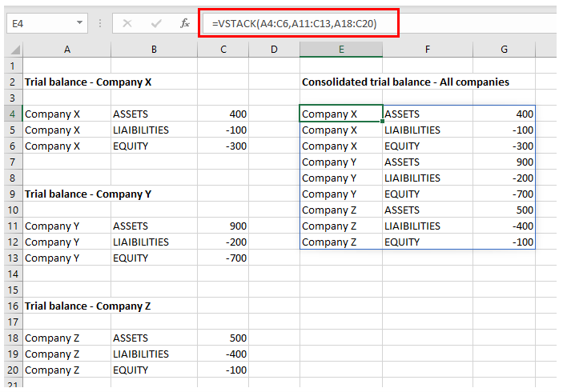
Task: Select column F header
Action: [x=428, y=50]
